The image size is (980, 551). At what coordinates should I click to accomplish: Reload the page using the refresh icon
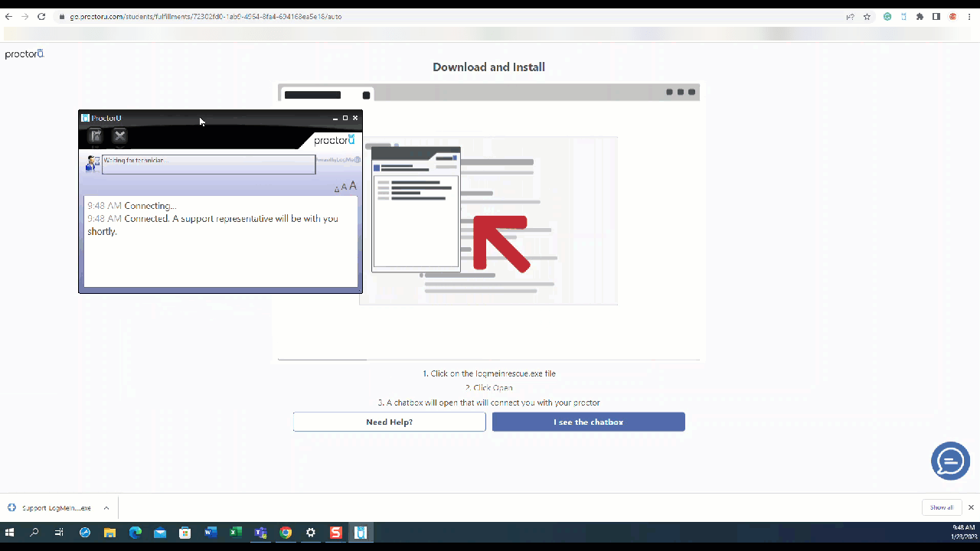coord(41,16)
